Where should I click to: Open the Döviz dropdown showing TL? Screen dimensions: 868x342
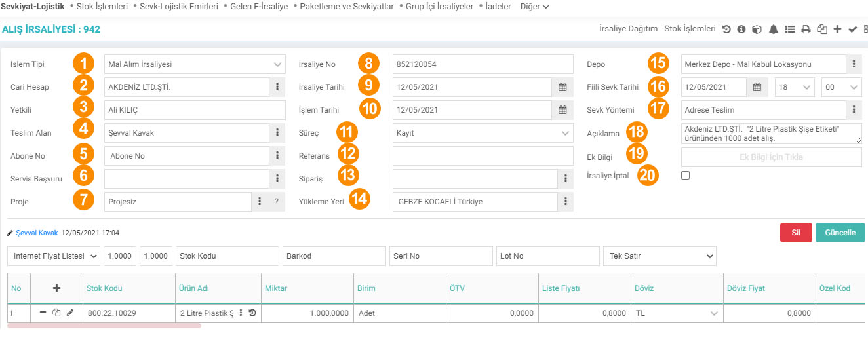tap(677, 313)
